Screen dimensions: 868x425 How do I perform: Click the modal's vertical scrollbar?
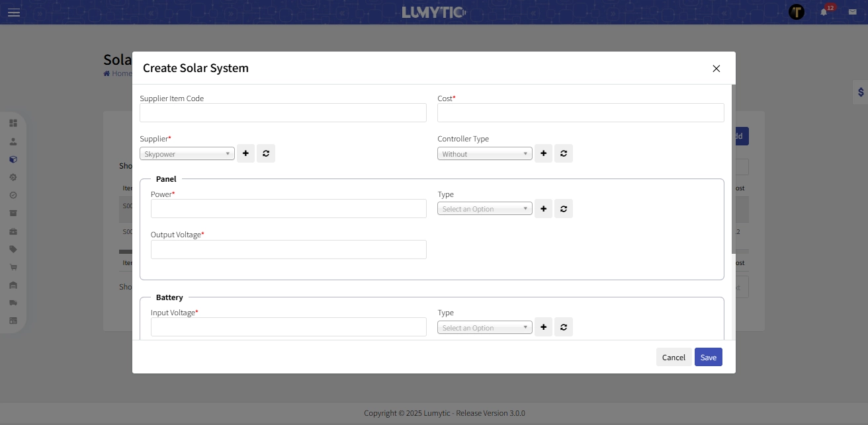click(x=733, y=169)
